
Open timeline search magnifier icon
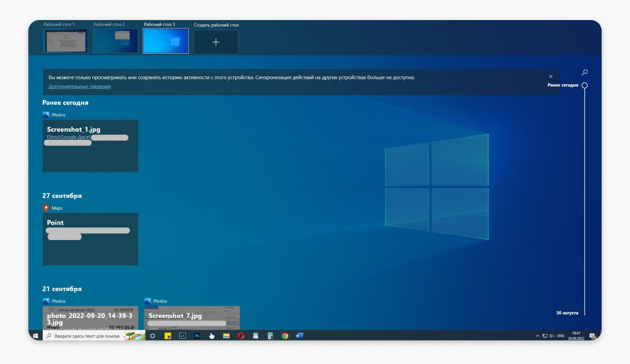coord(585,72)
